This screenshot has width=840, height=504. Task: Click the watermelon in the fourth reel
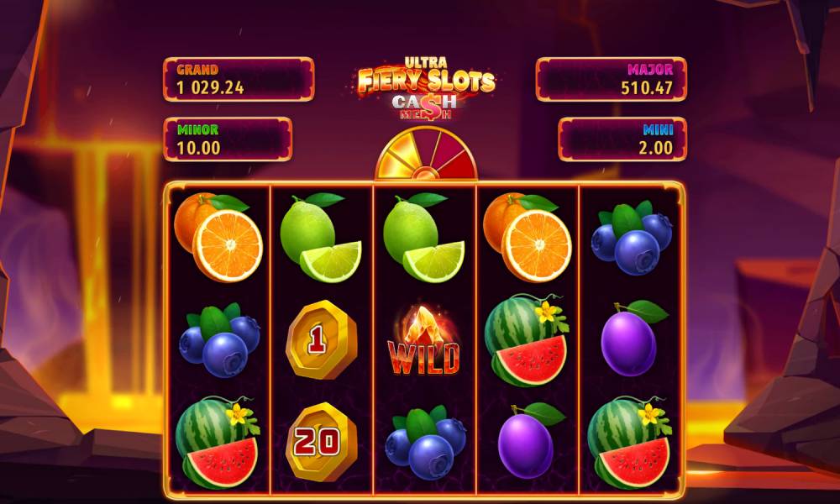point(527,340)
